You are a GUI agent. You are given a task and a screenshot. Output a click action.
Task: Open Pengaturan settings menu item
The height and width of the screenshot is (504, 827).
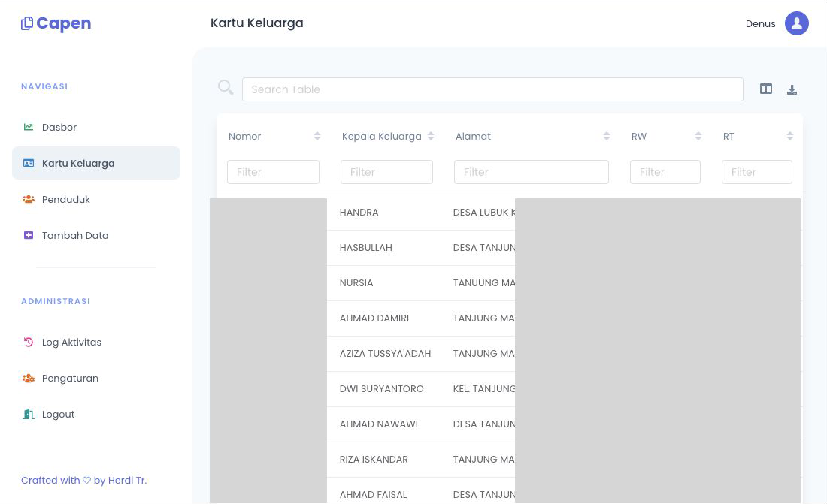[x=70, y=378]
